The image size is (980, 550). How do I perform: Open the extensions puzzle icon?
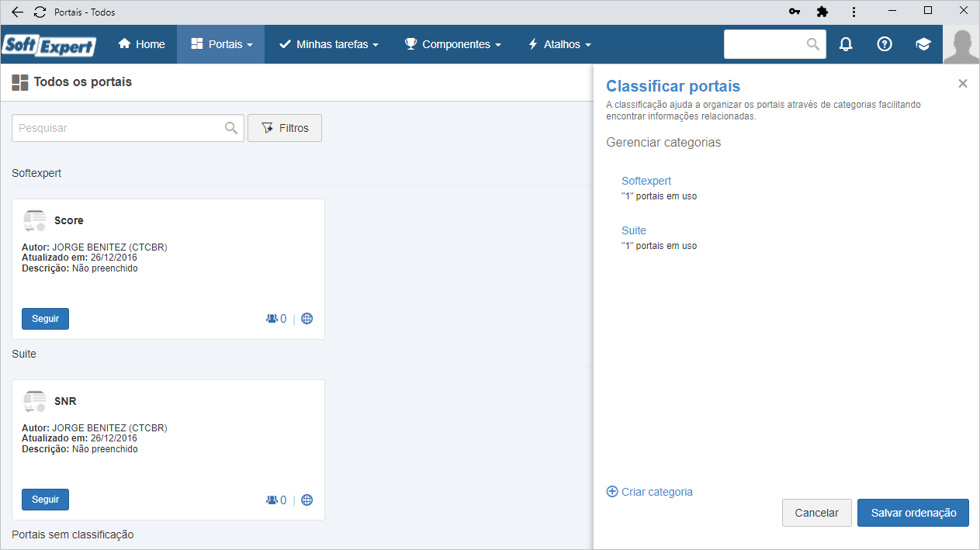pyautogui.click(x=822, y=12)
